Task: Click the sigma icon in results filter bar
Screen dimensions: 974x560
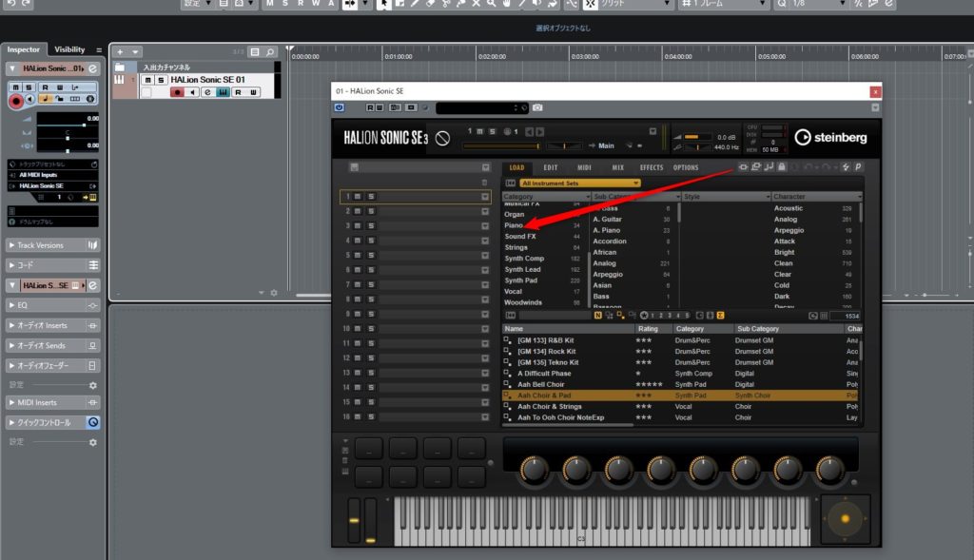Action: click(721, 316)
